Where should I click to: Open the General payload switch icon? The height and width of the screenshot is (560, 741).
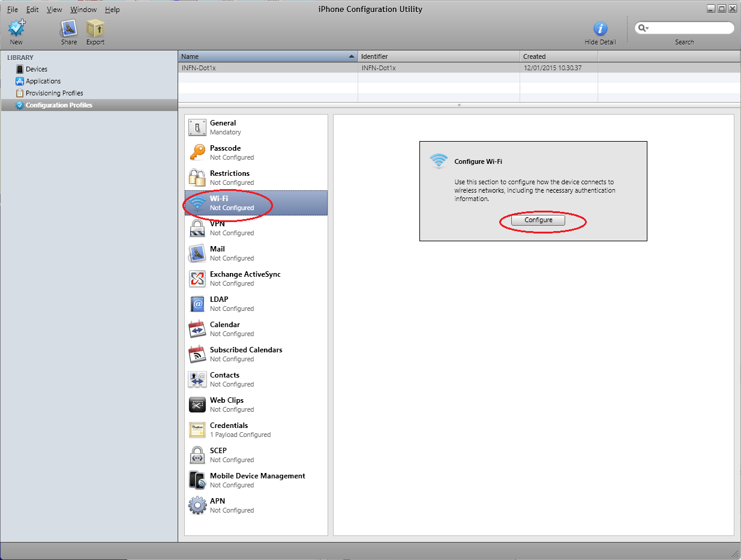tap(197, 127)
